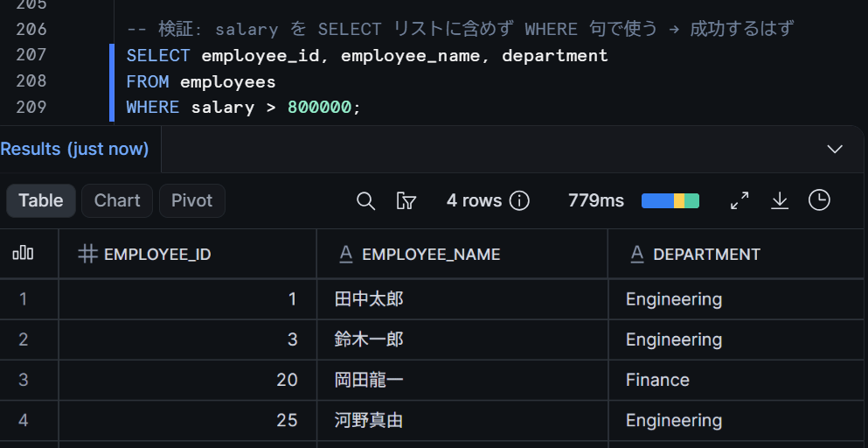Click the number type icon beside EMPLOYEE_ID
The height and width of the screenshot is (448, 868).
pyautogui.click(x=87, y=255)
